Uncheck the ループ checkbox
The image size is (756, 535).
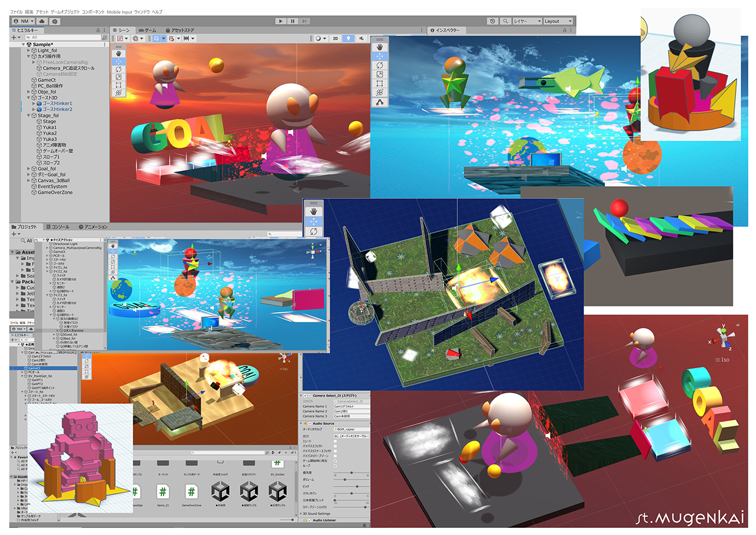335,465
